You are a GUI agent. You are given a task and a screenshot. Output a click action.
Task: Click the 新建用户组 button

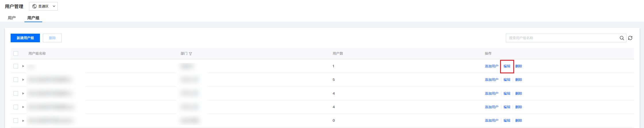(25, 38)
